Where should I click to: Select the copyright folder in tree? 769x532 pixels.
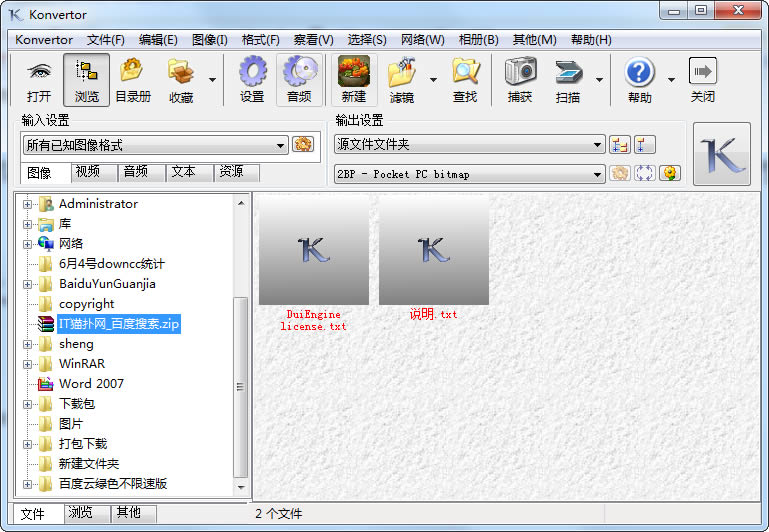(86, 304)
